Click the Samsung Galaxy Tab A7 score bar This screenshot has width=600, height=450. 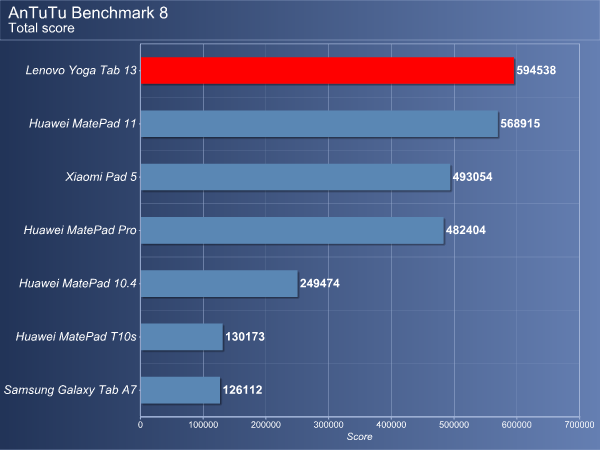(x=181, y=390)
